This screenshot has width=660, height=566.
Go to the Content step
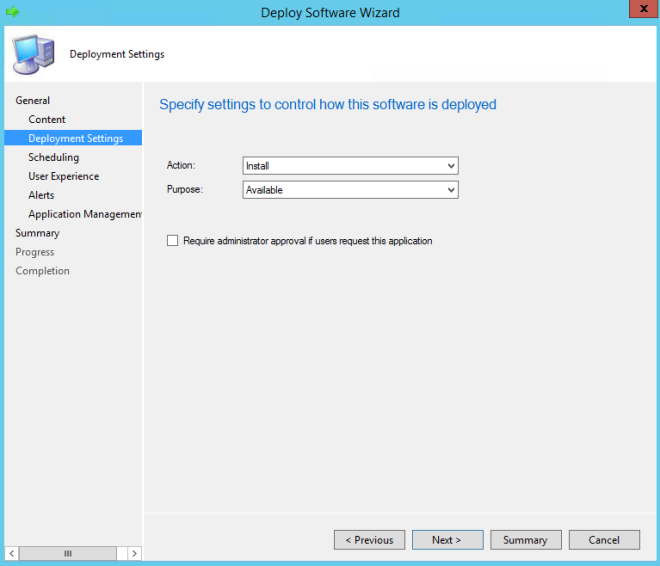pyautogui.click(x=47, y=120)
